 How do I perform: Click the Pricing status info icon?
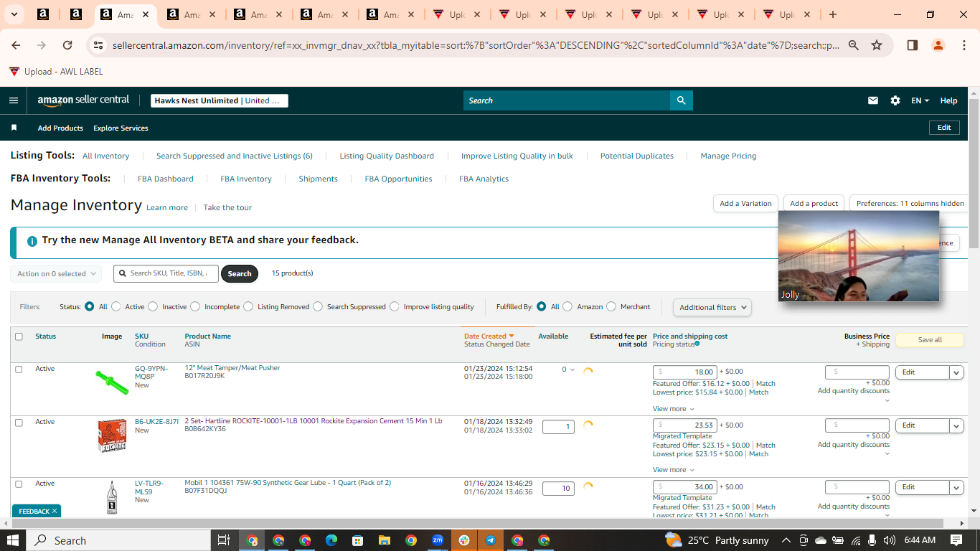click(697, 344)
